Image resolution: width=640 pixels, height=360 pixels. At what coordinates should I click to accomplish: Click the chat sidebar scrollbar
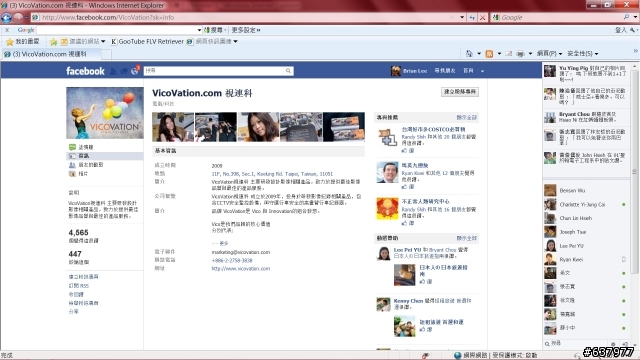(x=635, y=171)
